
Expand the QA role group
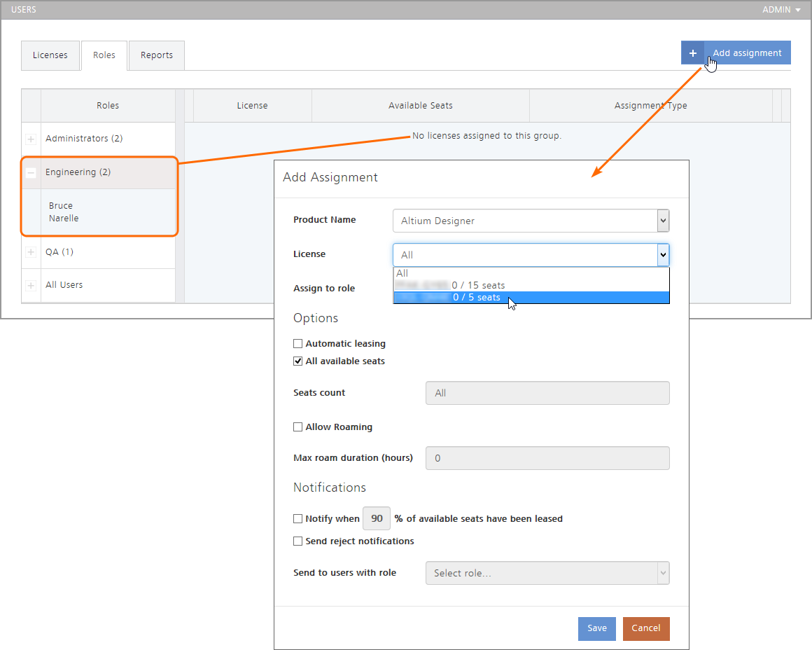point(31,252)
